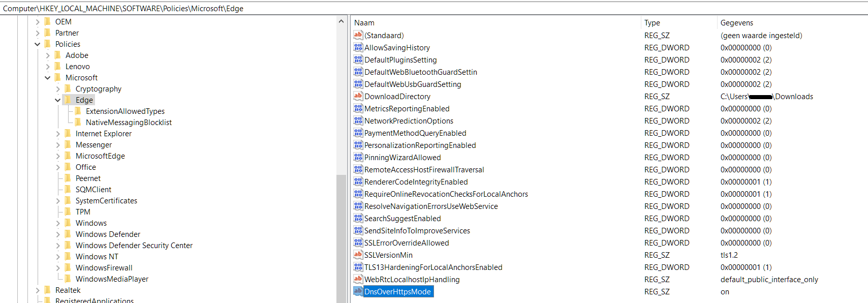Click the NetworkPredictionOptions DWORD icon
Image resolution: width=868 pixels, height=303 pixels.
coord(358,120)
